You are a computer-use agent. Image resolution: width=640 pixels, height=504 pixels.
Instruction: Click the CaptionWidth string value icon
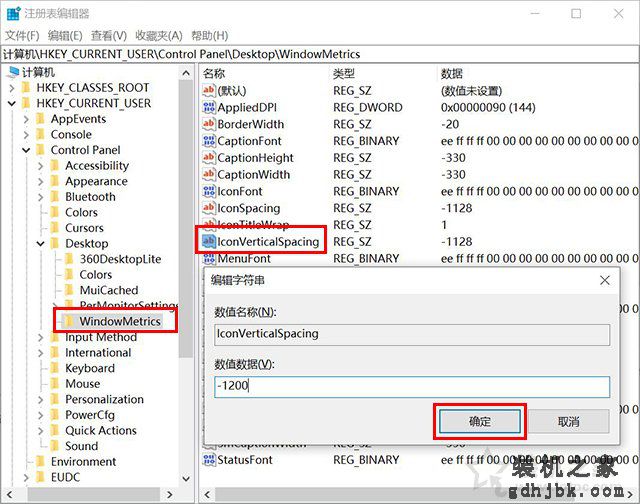coord(209,174)
